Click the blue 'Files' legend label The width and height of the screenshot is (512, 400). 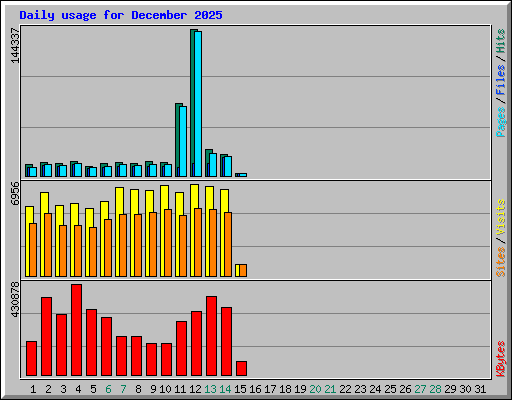(500, 80)
